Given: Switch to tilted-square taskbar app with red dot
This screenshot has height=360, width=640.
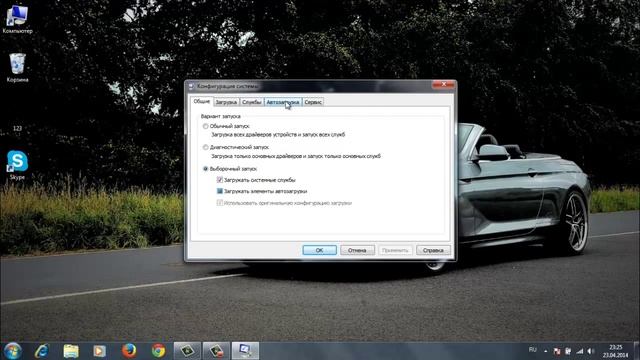Looking at the screenshot, I should [x=216, y=351].
